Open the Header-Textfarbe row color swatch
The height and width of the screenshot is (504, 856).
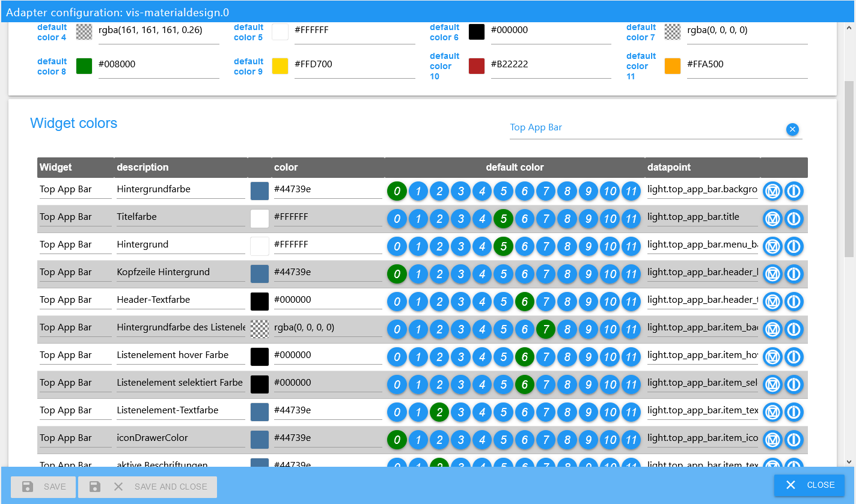(x=260, y=302)
